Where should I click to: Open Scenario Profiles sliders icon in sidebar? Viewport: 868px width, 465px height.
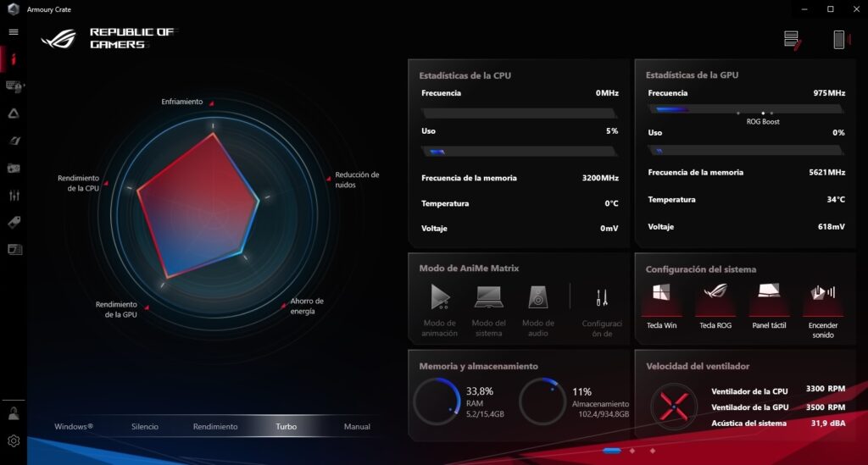coord(14,195)
